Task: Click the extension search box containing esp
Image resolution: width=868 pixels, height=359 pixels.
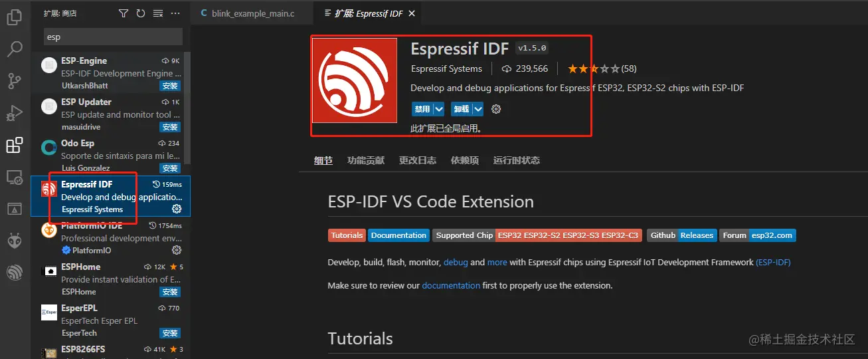Action: (112, 37)
